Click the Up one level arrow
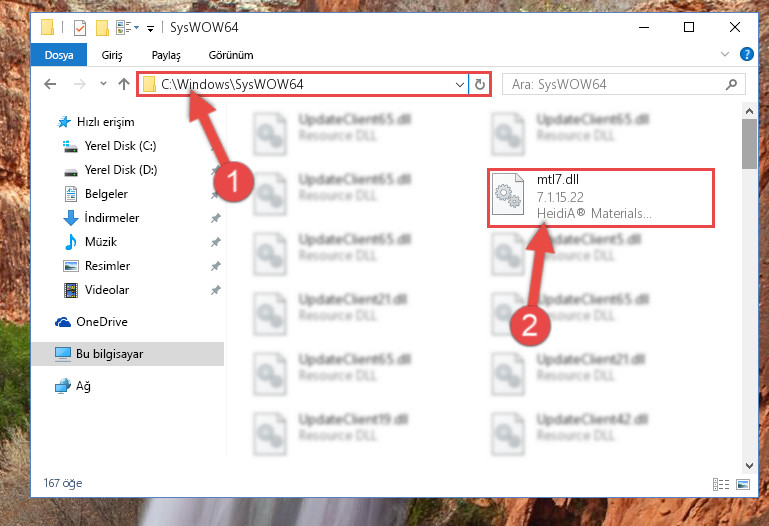 [x=124, y=84]
